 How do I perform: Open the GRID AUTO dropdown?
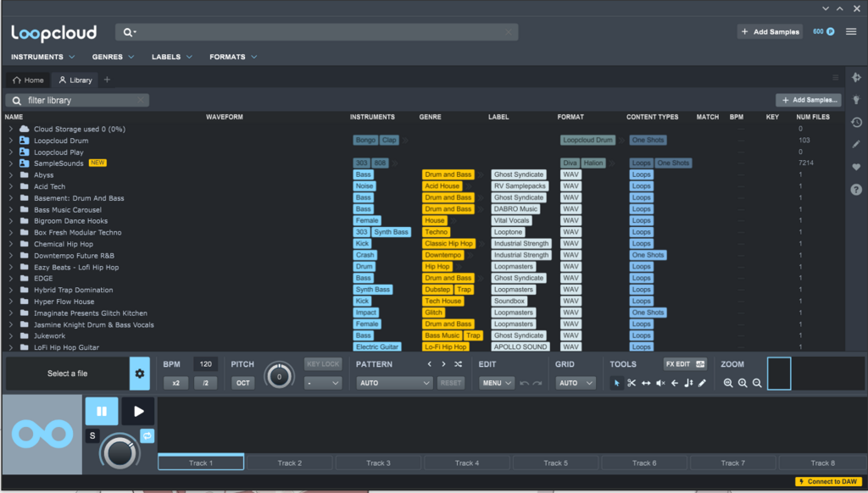click(576, 383)
